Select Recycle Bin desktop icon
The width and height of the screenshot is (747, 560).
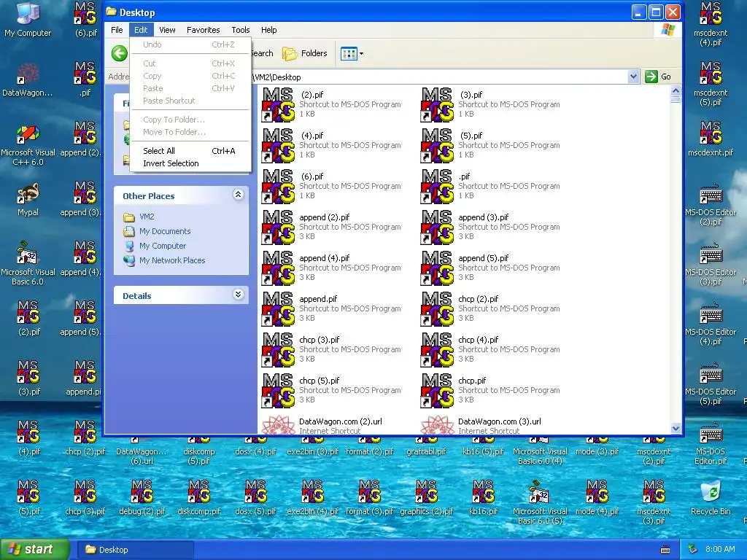point(711,497)
